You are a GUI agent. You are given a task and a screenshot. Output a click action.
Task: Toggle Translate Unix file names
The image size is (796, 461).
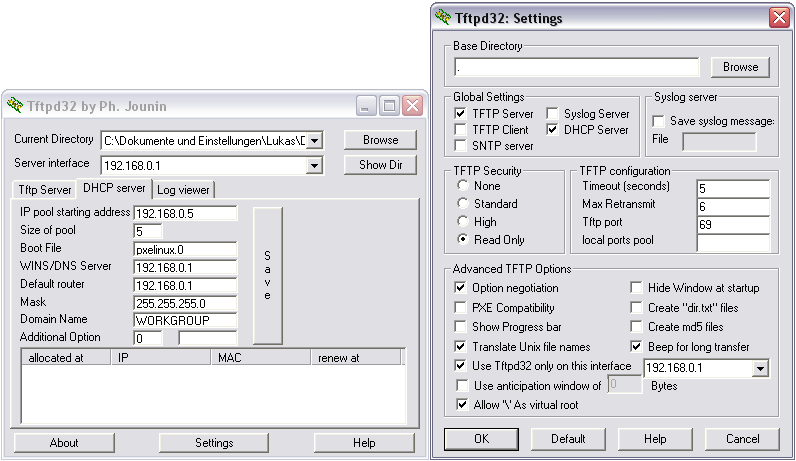[x=460, y=347]
